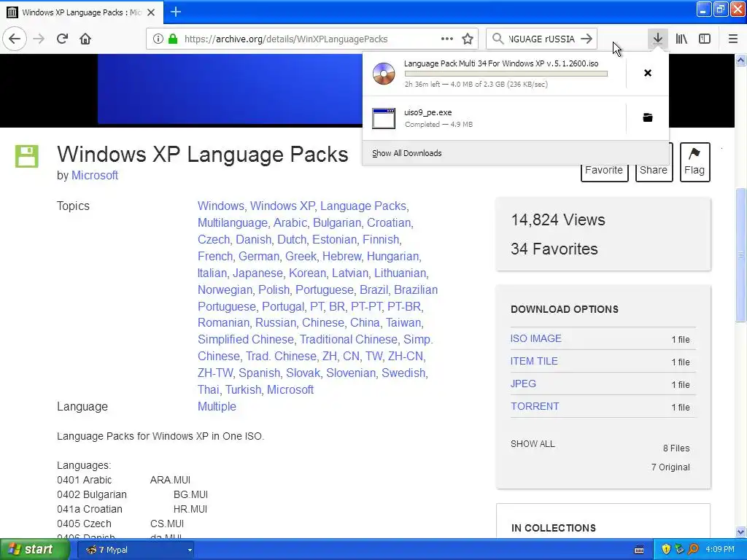Click the security shield tray icon
Image resolution: width=747 pixels, height=560 pixels.
click(x=666, y=550)
